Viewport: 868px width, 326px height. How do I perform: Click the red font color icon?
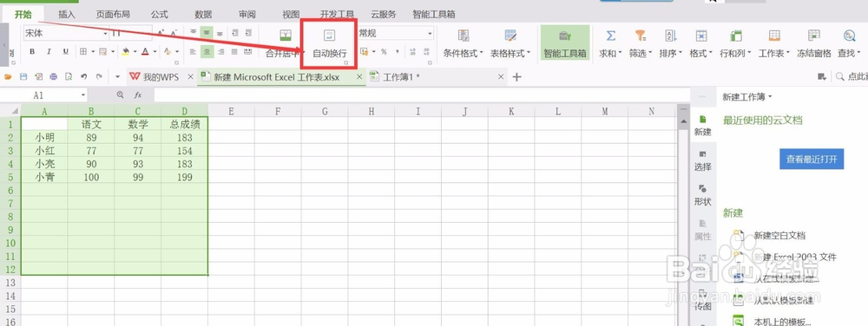[x=145, y=51]
